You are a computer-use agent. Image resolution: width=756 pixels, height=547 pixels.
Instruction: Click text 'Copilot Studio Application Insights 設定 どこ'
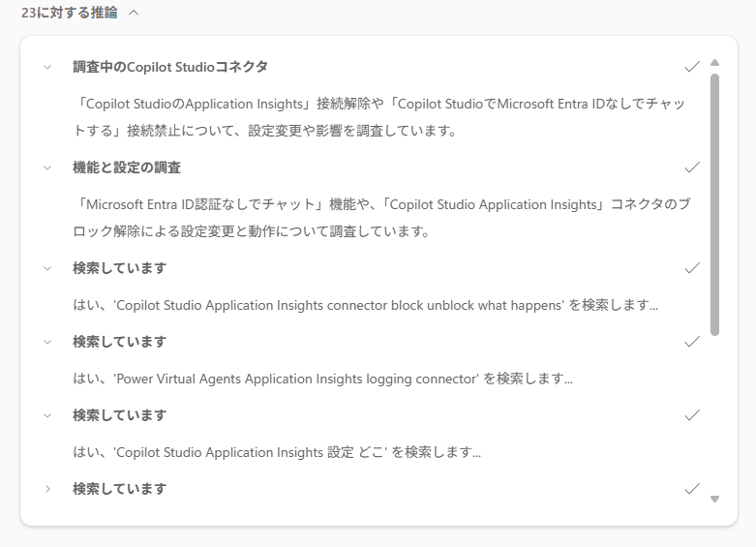(x=250, y=452)
